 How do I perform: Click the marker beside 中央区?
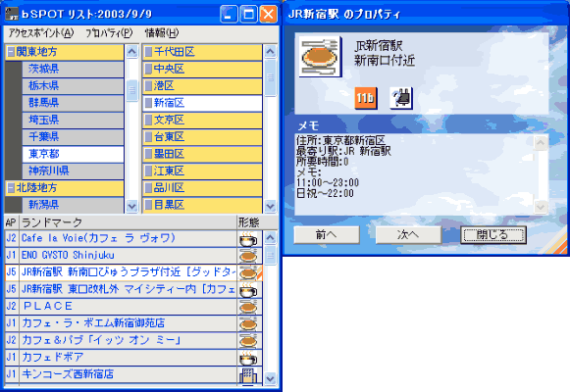148,69
